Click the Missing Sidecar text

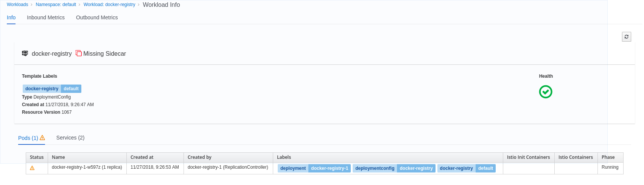pos(104,53)
